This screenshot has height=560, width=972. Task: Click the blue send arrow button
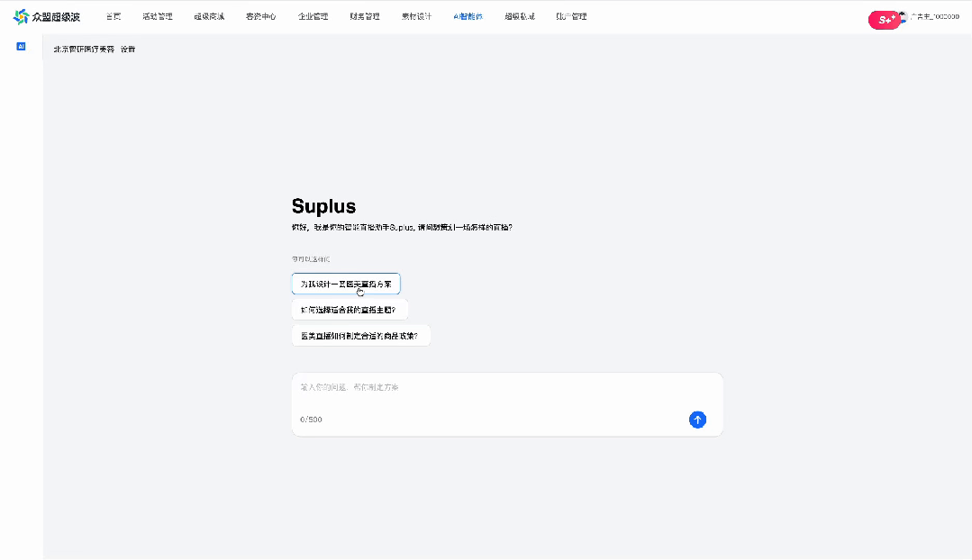coord(697,420)
